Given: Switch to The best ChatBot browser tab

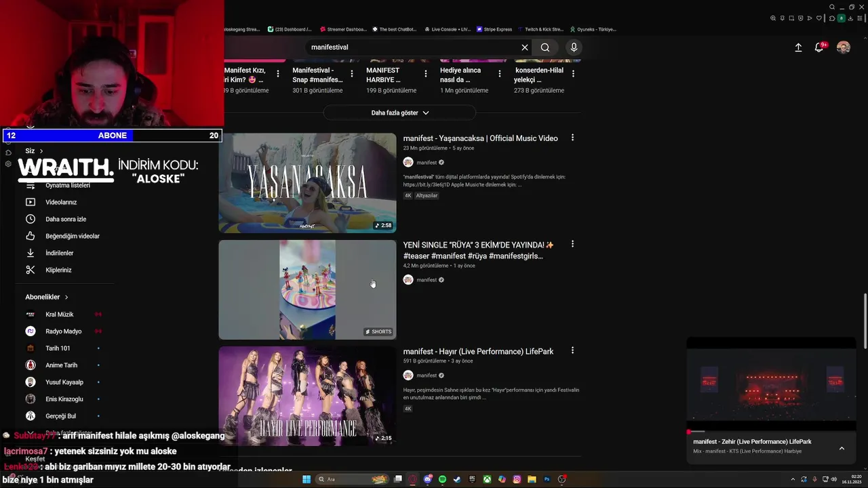Looking at the screenshot, I should [394, 29].
